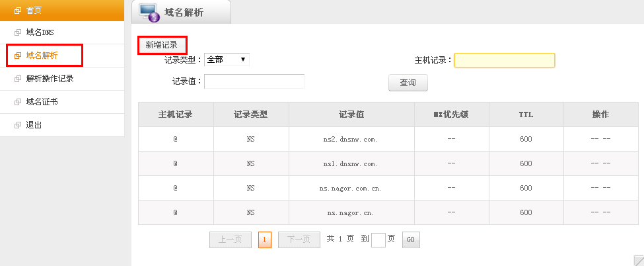Open the 域名DNS menu item

coord(62,32)
